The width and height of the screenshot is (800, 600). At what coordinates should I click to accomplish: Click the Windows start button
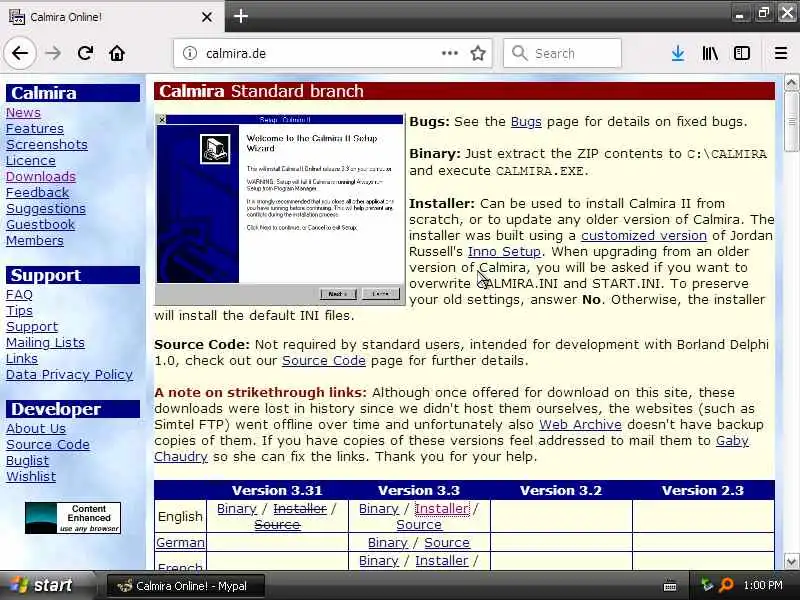click(47, 585)
